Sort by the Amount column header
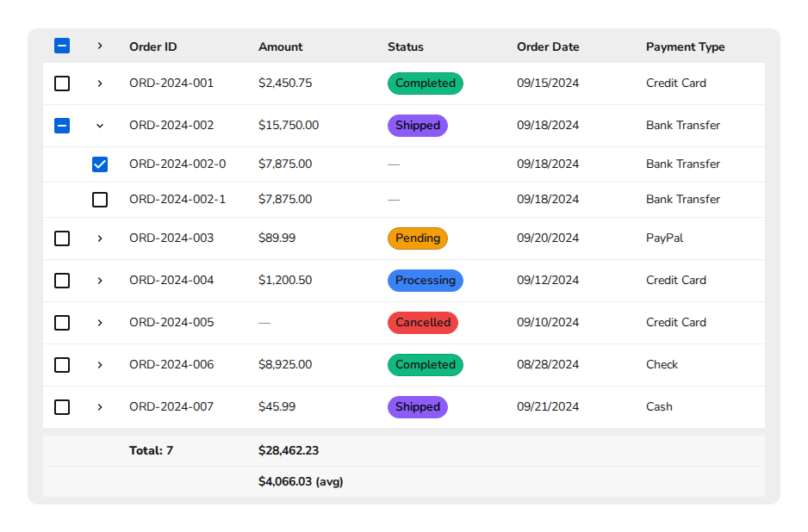Viewport: 808px width, 532px height. pos(280,46)
